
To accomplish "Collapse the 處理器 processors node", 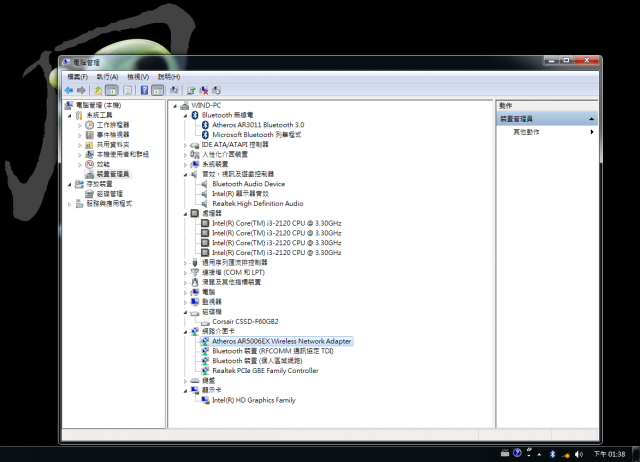I will tap(185, 213).
